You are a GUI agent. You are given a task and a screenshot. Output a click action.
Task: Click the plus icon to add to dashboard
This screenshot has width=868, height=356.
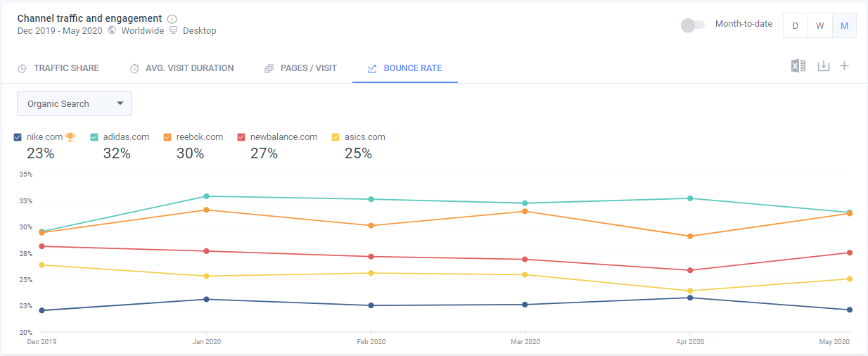click(x=845, y=66)
